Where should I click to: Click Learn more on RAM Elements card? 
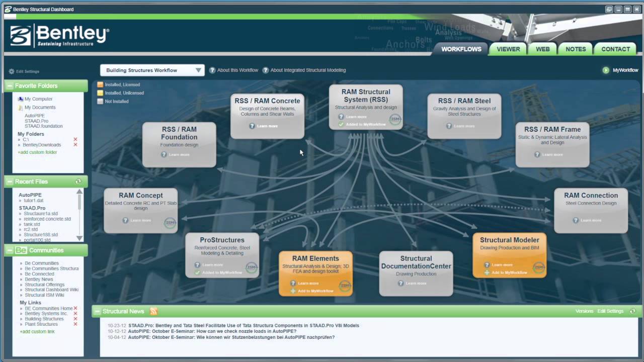coord(308,283)
